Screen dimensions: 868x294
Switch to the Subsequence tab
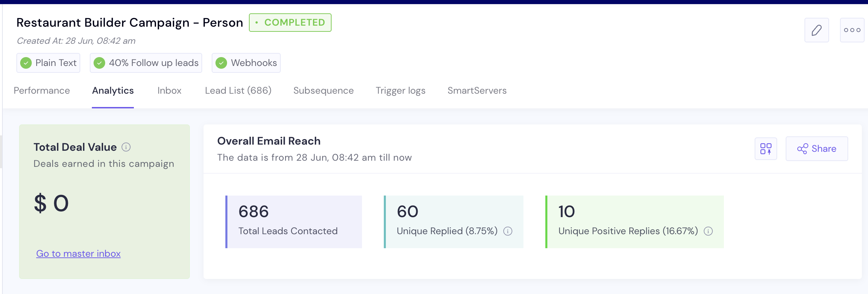tap(323, 91)
